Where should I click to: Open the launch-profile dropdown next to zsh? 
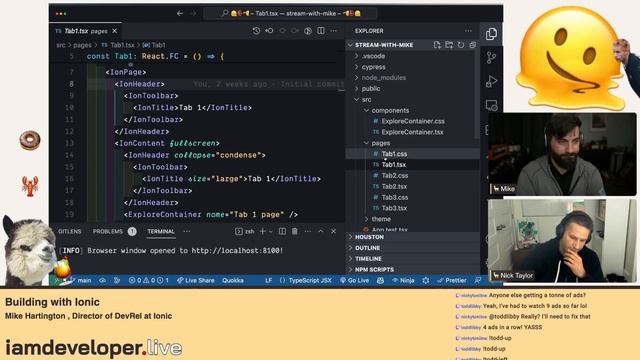click(271, 231)
